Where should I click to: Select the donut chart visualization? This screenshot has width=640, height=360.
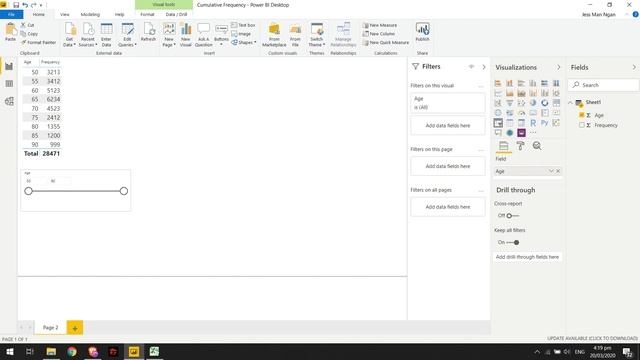pyautogui.click(x=544, y=103)
